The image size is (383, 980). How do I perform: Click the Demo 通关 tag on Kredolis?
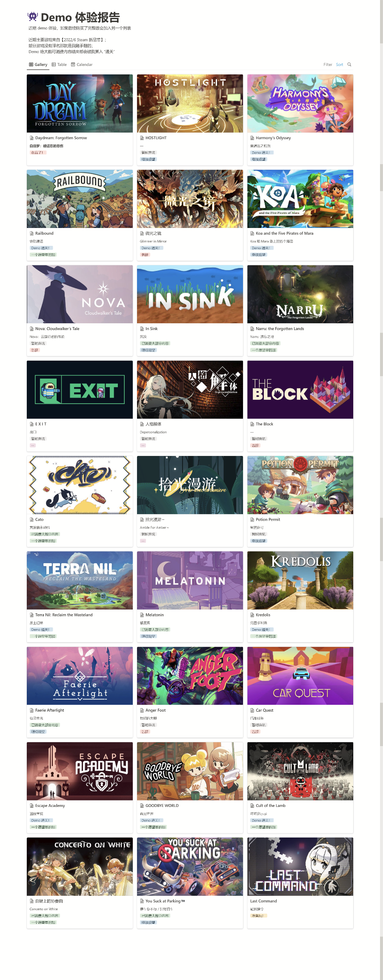click(x=261, y=630)
